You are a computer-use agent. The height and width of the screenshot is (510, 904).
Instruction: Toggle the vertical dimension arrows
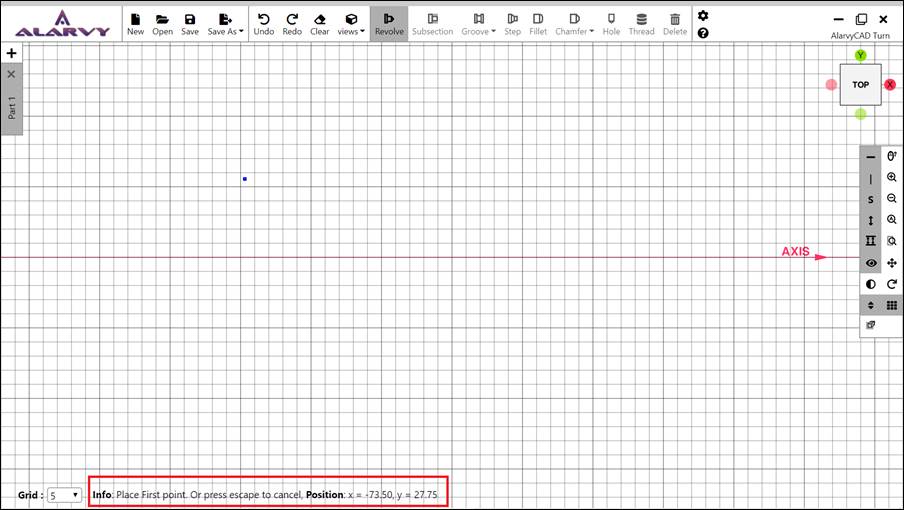tap(871, 221)
